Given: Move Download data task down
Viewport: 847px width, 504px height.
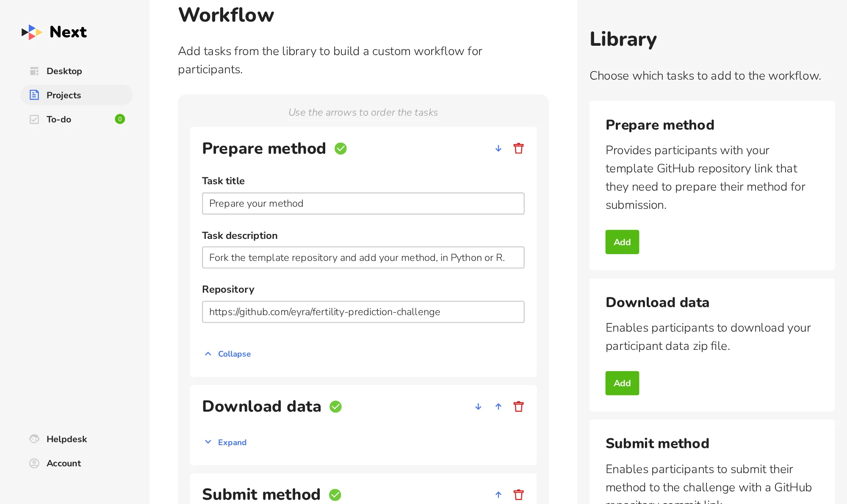Looking at the screenshot, I should [478, 407].
